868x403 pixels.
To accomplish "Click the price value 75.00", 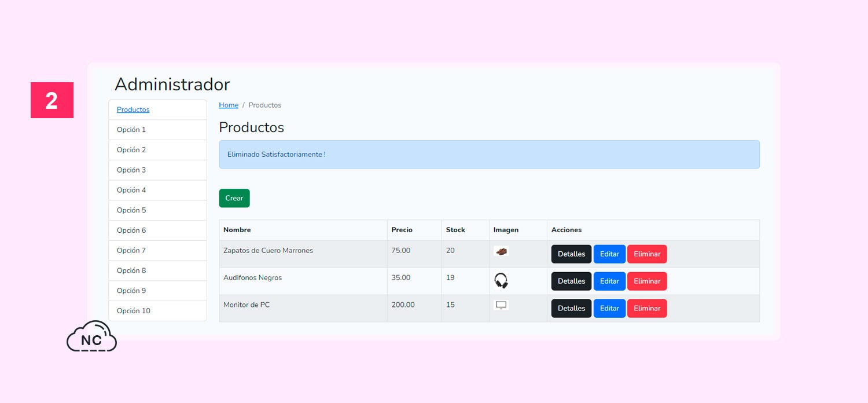I will 401,251.
